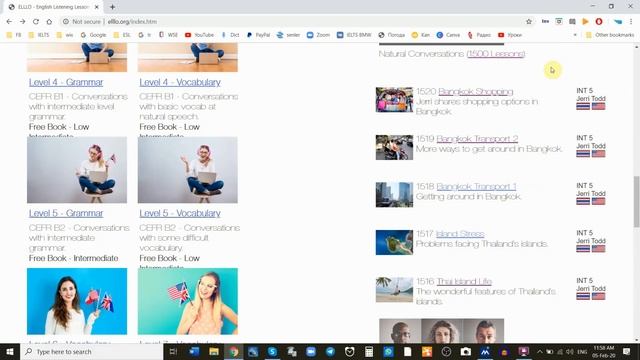This screenshot has height=360, width=640.
Task: Click the taskbar clock and date
Action: pyautogui.click(x=604, y=351)
